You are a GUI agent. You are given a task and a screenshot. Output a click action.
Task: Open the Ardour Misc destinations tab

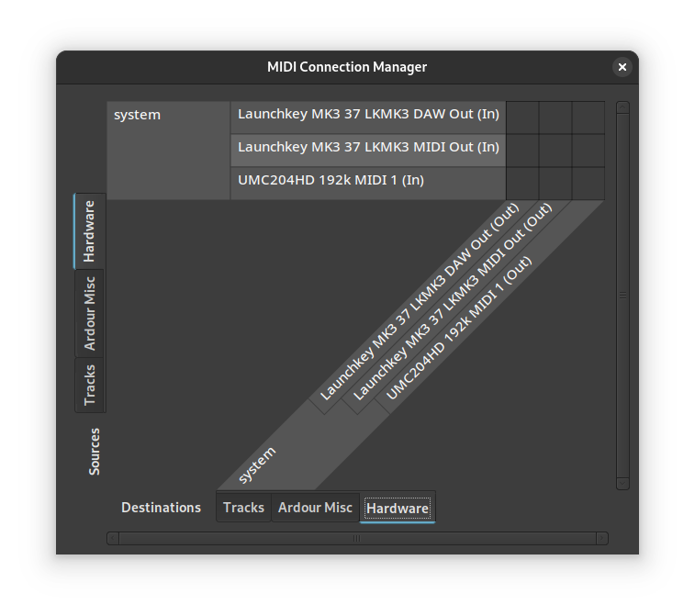(315, 508)
